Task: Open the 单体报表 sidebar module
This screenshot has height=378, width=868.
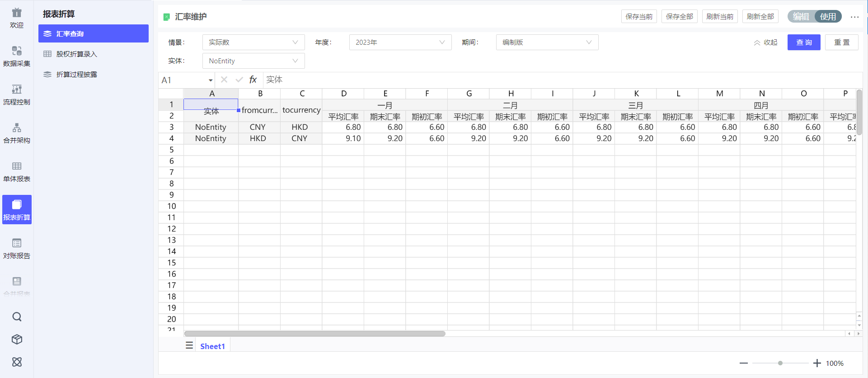Action: pos(17,171)
